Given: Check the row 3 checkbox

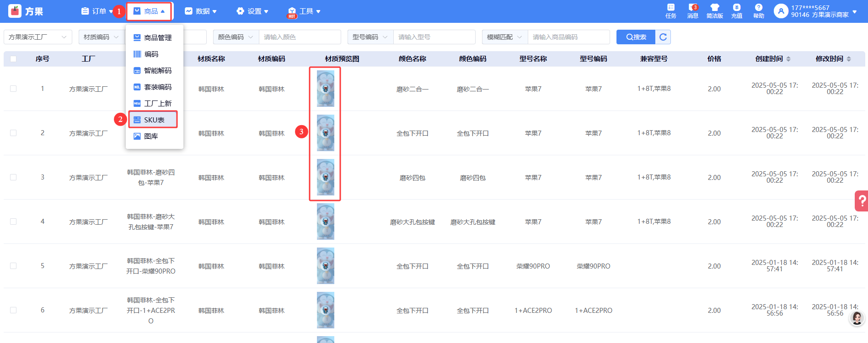Looking at the screenshot, I should (x=13, y=177).
